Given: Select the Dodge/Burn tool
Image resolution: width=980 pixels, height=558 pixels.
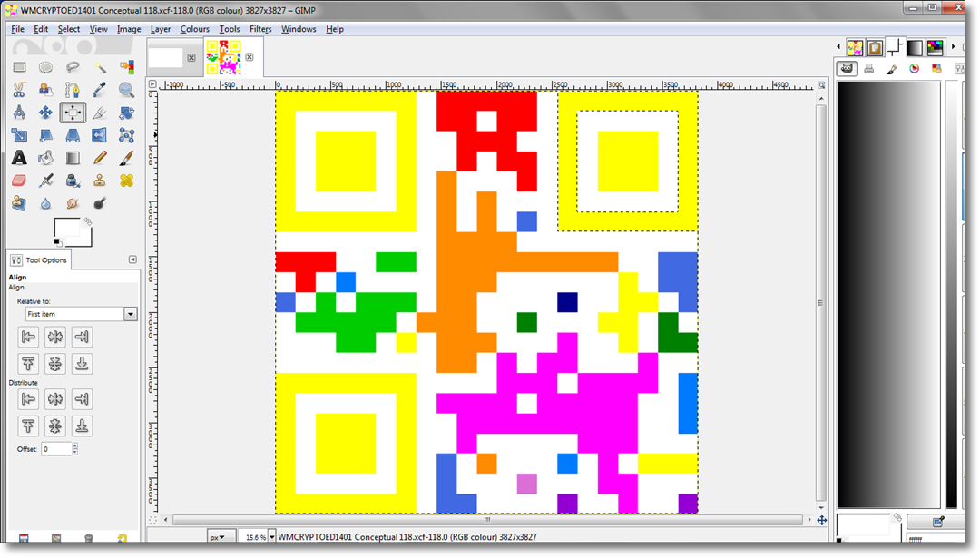Looking at the screenshot, I should (x=100, y=203).
